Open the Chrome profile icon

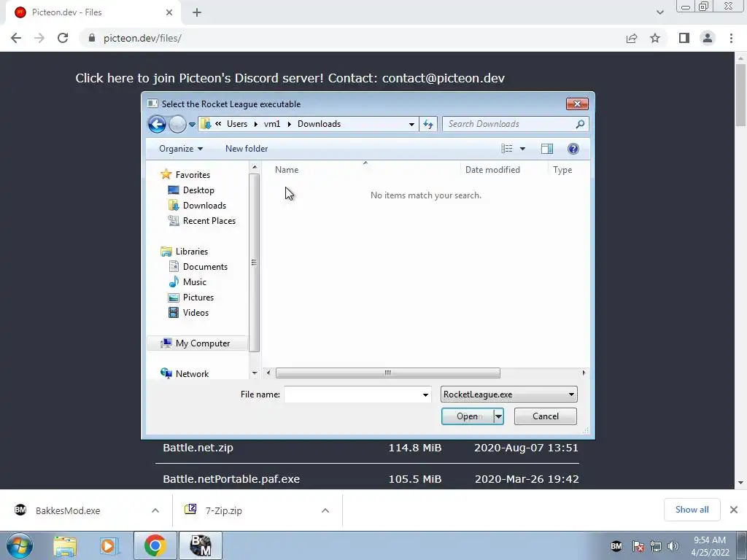708,38
